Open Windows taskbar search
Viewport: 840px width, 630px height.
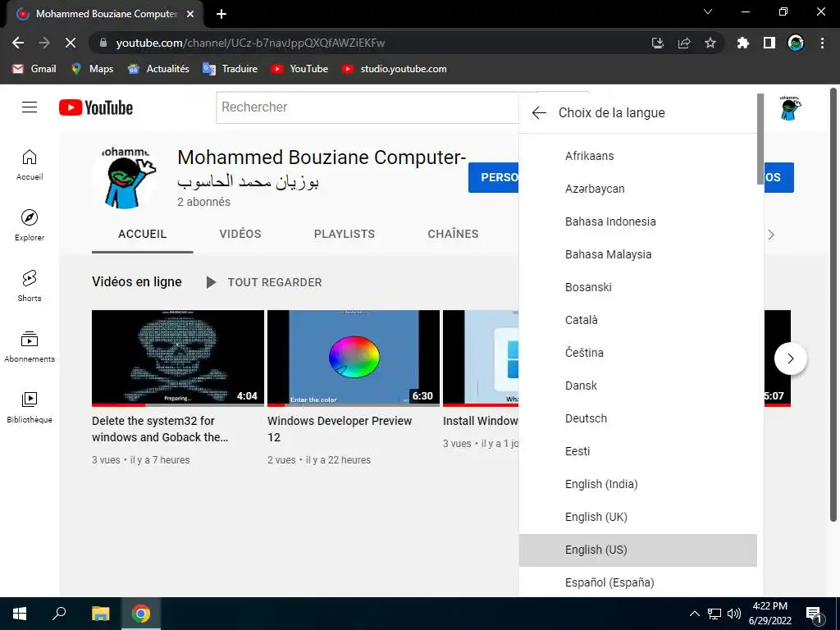[x=59, y=614]
